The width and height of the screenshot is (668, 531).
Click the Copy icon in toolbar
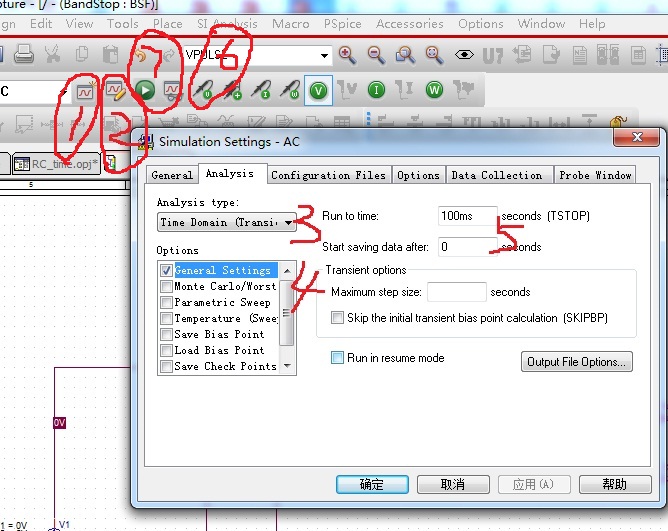(x=82, y=55)
